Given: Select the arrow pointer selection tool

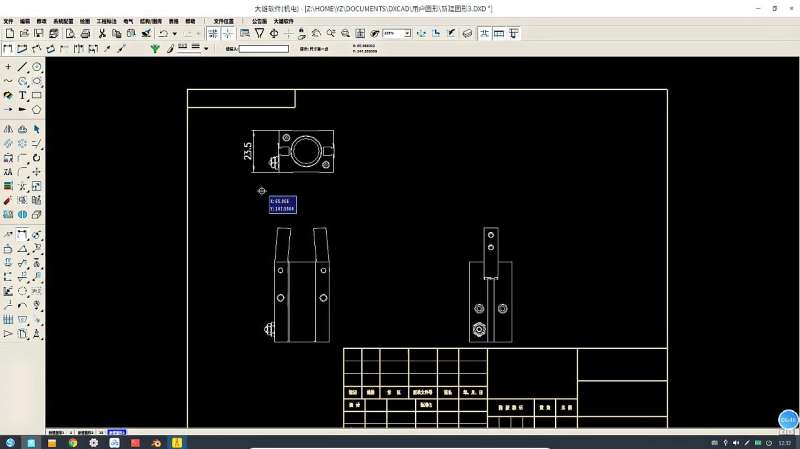Looking at the screenshot, I should 36,129.
